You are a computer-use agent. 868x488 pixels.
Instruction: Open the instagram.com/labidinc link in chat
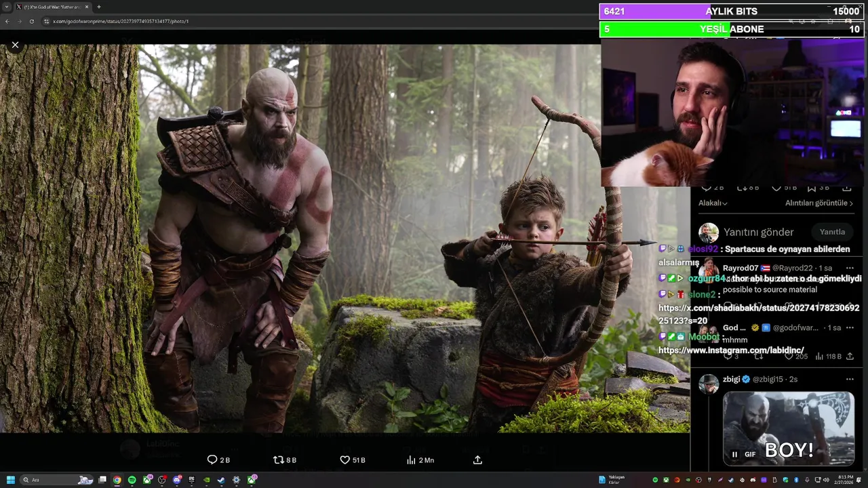pyautogui.click(x=731, y=350)
